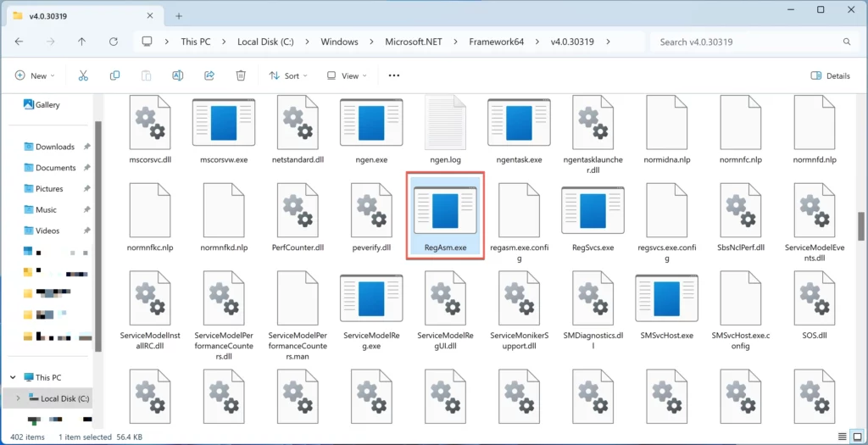
Task: Click Framework64 in the address breadcrumb
Action: pyautogui.click(x=494, y=42)
